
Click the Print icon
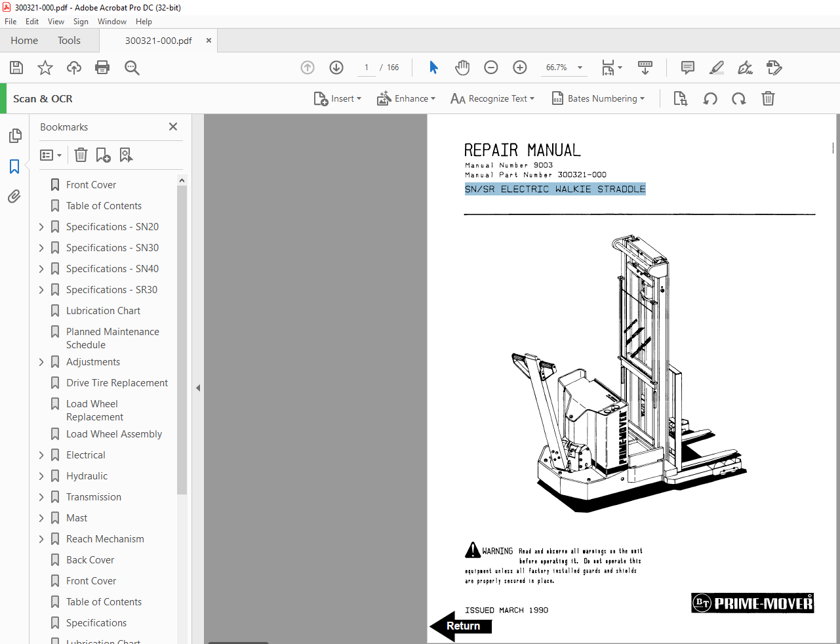pos(102,68)
